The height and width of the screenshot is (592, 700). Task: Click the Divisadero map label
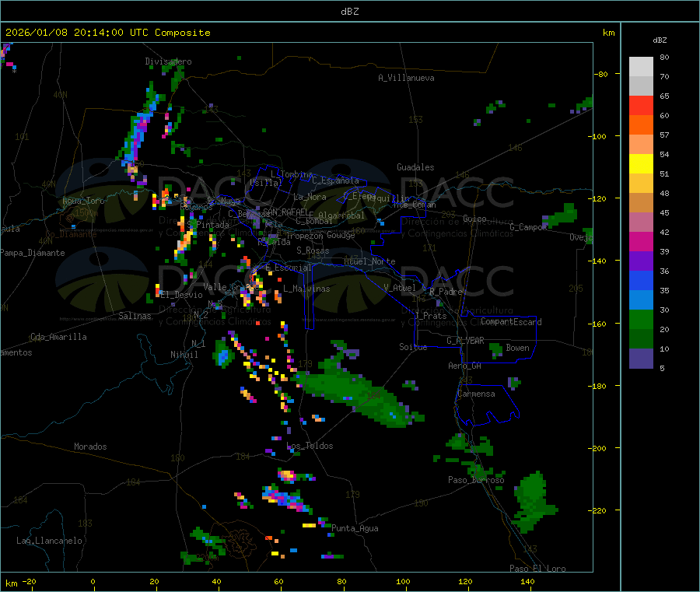168,61
